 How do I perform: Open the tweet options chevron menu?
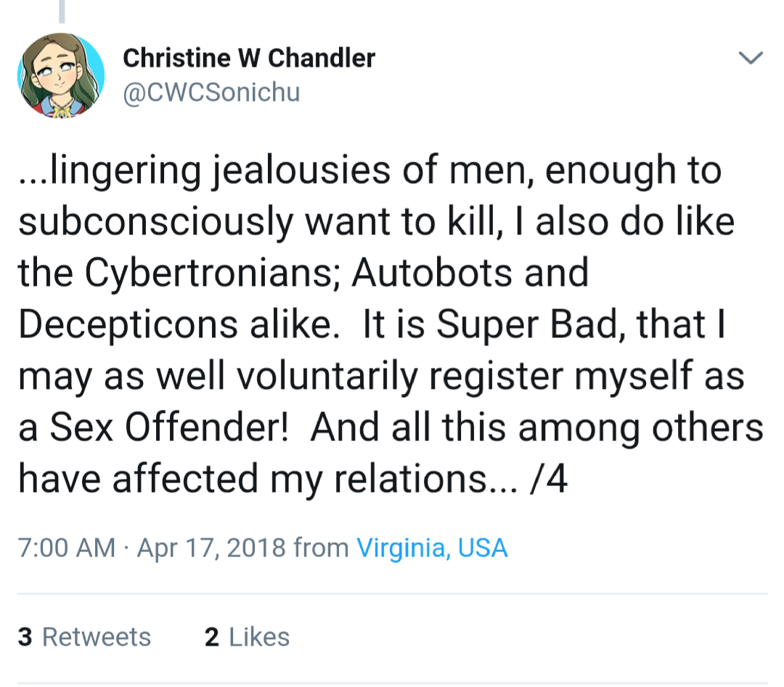pos(751,58)
